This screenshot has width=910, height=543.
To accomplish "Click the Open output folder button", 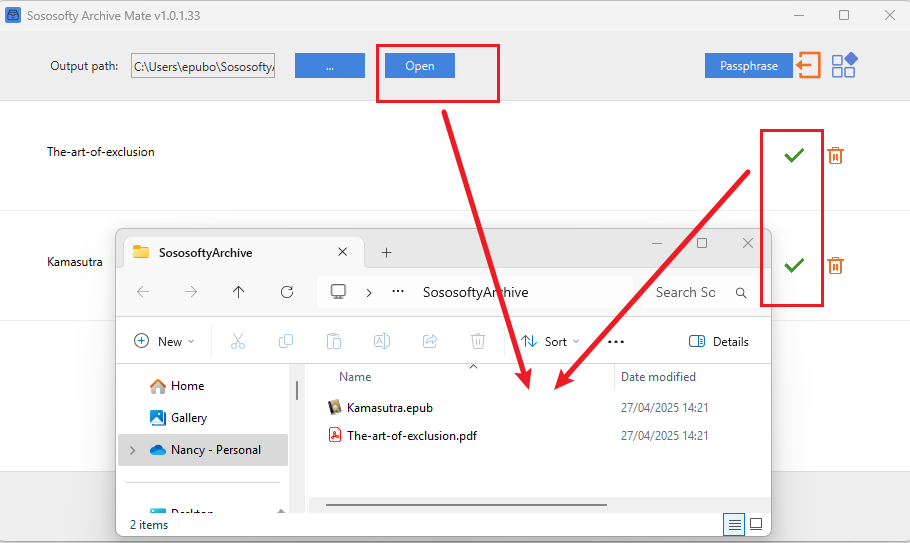I will click(420, 66).
